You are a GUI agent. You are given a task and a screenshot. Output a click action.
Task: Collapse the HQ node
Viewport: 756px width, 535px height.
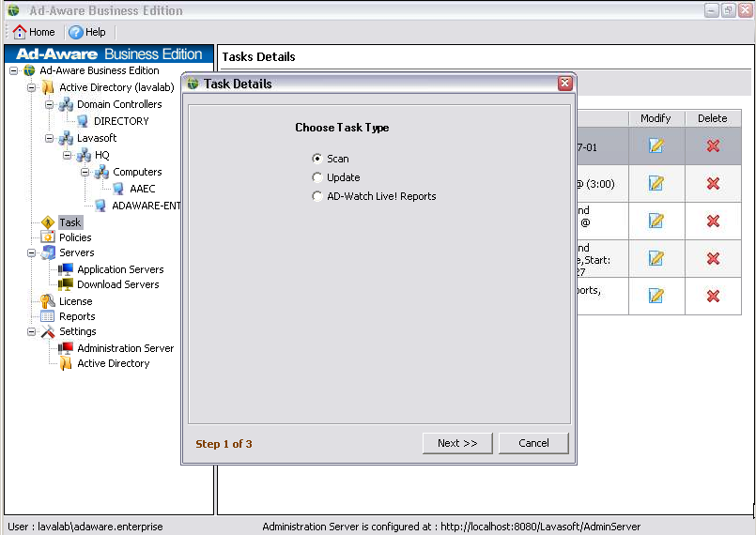point(68,155)
